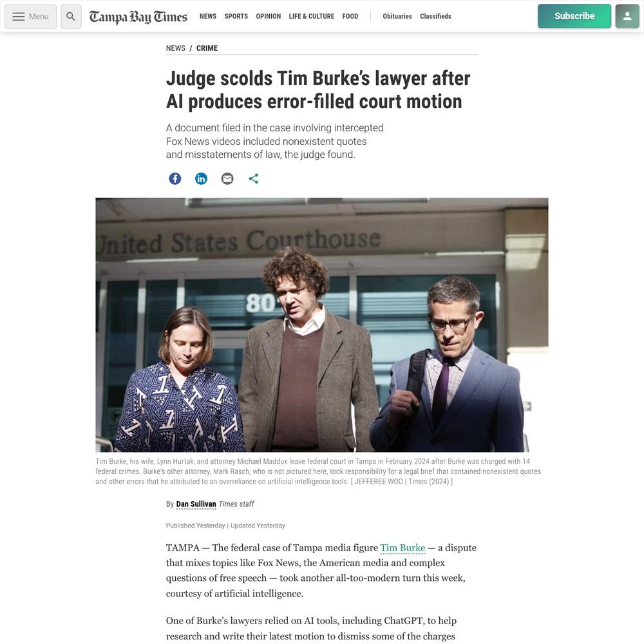The image size is (644, 644).
Task: Email this article using envelope icon
Action: [227, 178]
